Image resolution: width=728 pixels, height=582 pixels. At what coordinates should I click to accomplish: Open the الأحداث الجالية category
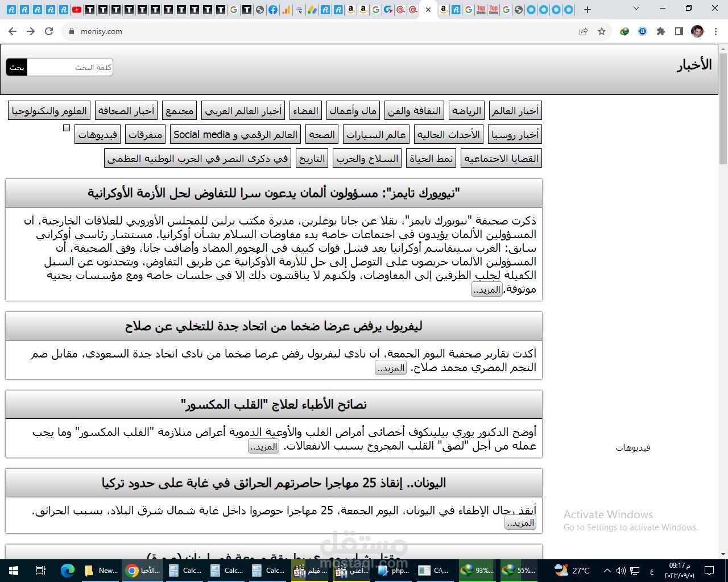449,135
